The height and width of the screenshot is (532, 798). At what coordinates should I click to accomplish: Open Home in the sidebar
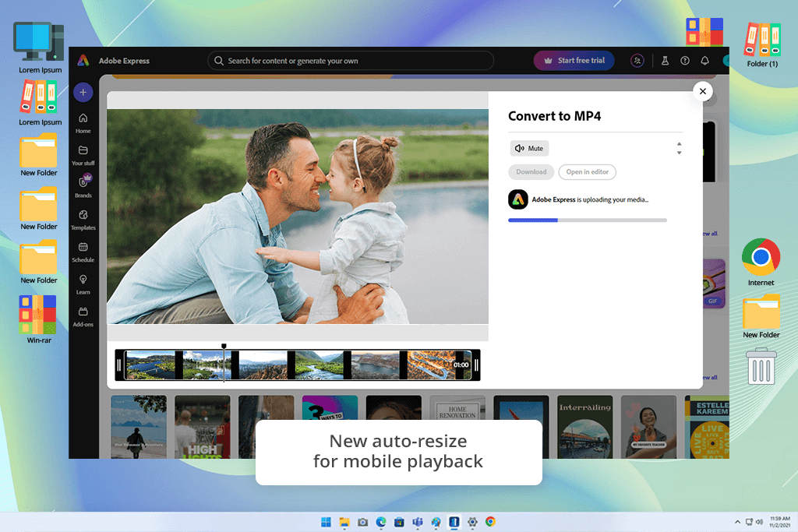(83, 123)
